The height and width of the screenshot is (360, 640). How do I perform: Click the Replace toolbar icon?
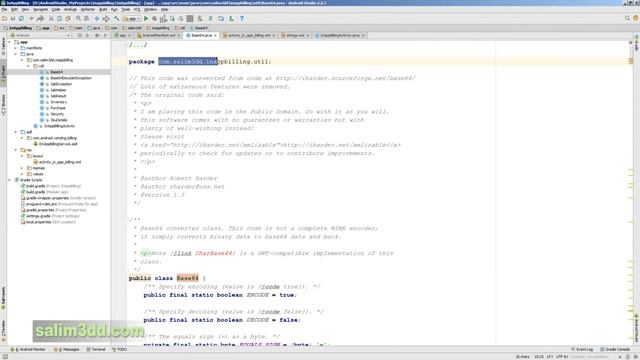[x=87, y=18]
